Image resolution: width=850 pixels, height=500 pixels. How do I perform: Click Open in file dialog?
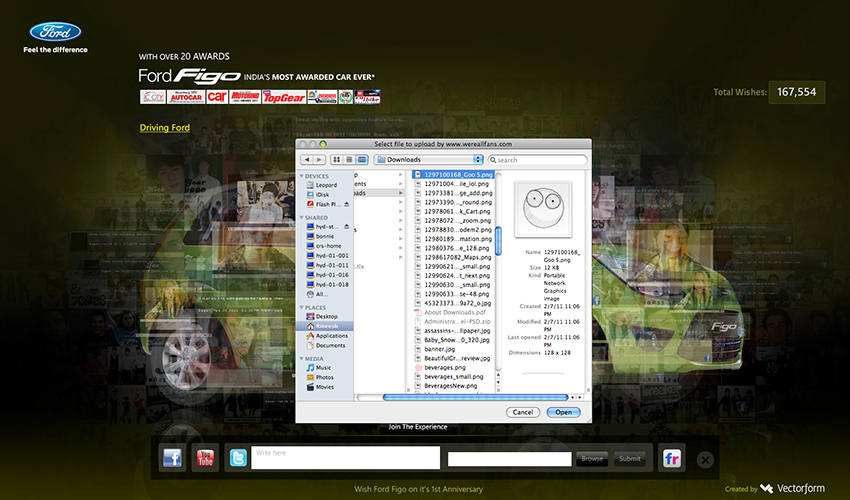563,412
